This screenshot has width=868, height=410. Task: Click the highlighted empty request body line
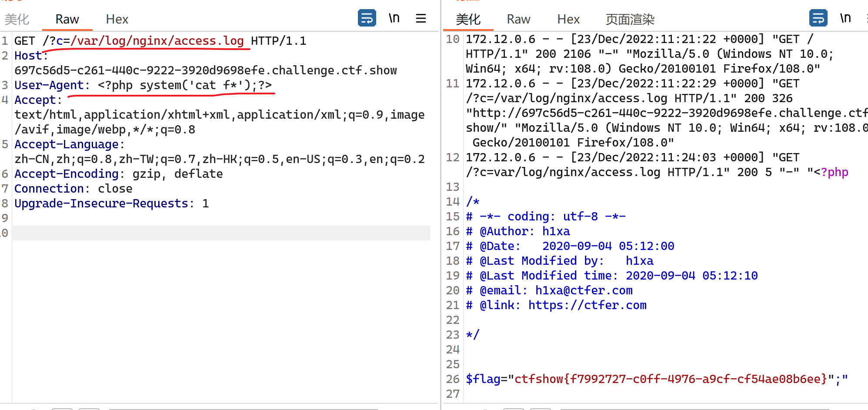221,233
